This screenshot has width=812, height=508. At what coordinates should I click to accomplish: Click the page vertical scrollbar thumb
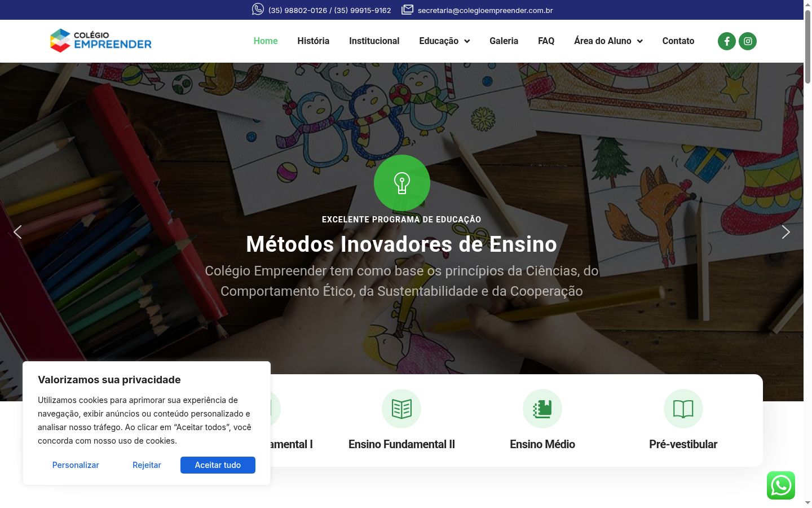click(x=807, y=46)
